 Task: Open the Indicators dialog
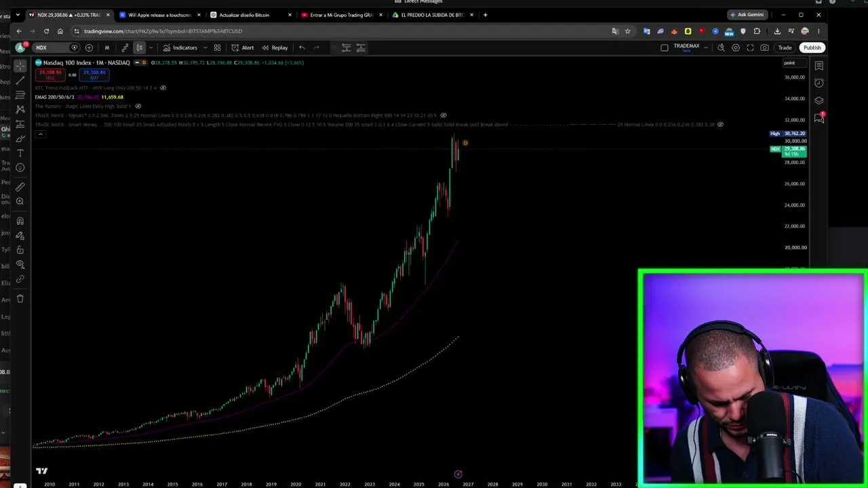click(180, 47)
